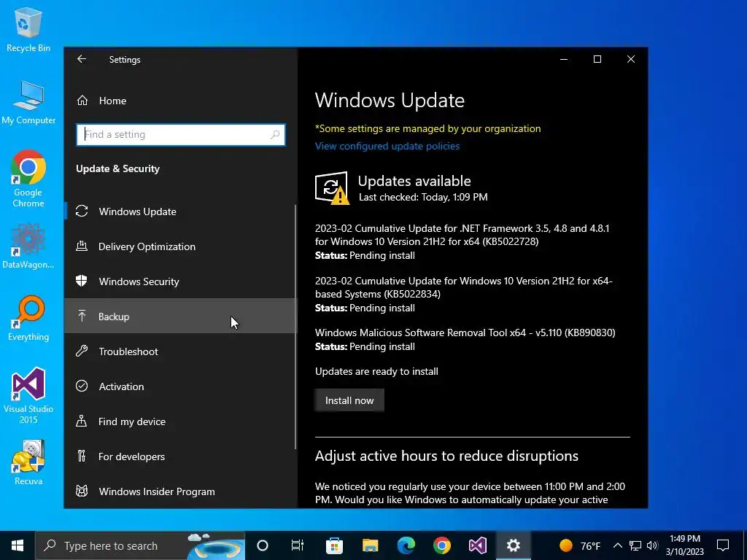Click the managed by your organization notice

(x=427, y=128)
